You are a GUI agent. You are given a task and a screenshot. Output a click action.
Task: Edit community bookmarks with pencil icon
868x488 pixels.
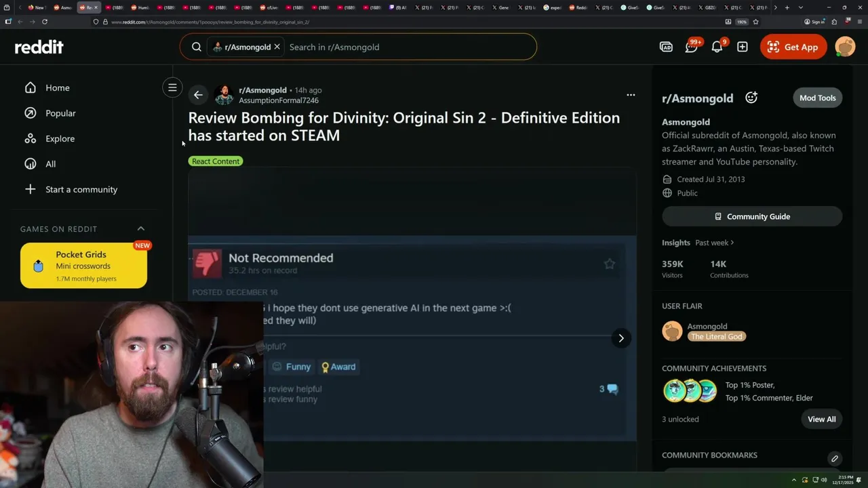pos(835,459)
